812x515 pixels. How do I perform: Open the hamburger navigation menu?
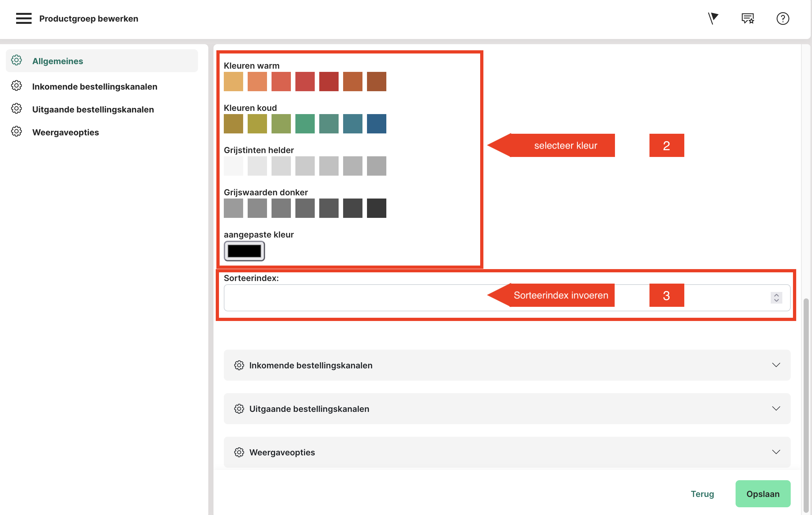pos(24,19)
